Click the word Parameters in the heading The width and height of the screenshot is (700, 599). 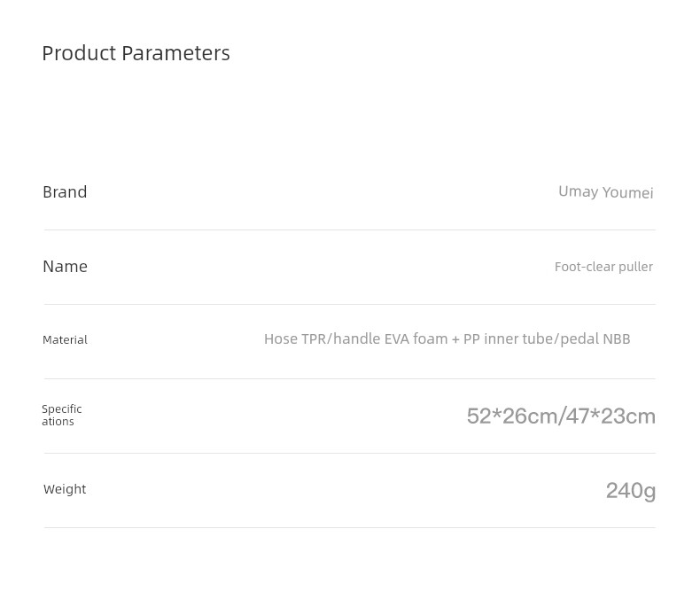click(176, 53)
